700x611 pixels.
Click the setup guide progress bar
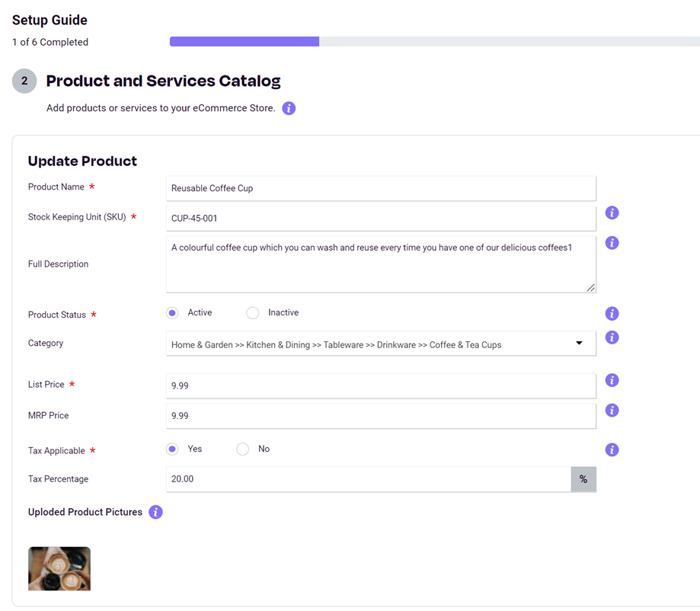click(x=435, y=42)
